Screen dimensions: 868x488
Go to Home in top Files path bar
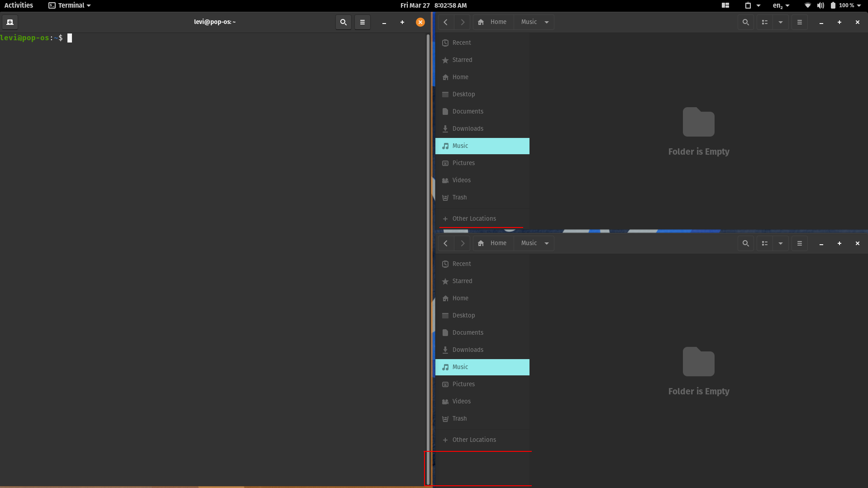(493, 22)
